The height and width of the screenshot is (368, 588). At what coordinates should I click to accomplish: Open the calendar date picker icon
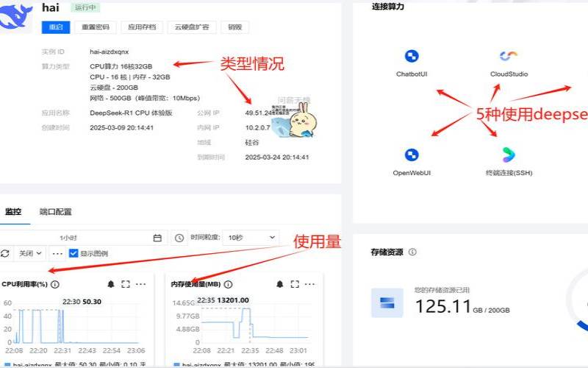pos(157,238)
